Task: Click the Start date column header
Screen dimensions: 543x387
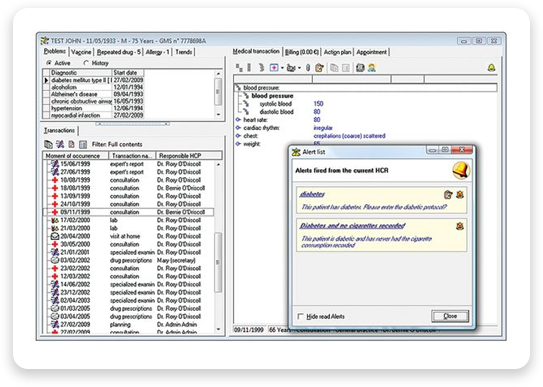Action: pyautogui.click(x=128, y=73)
